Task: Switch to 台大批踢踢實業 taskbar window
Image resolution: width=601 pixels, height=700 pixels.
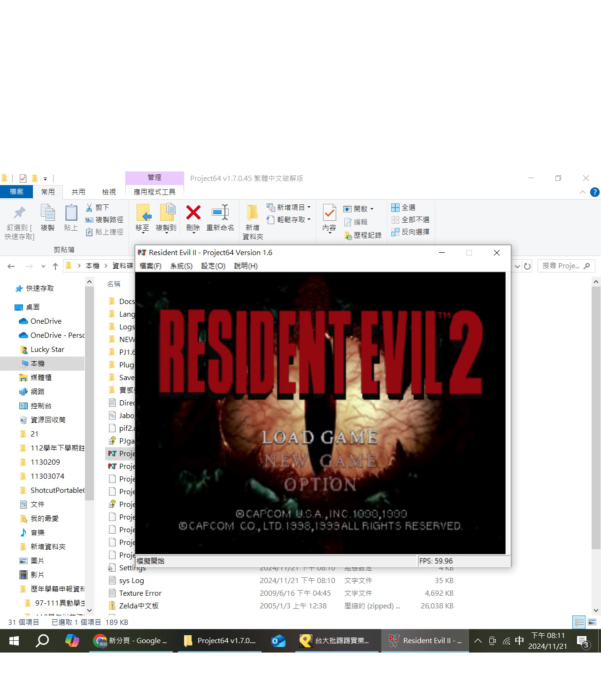Action: click(x=337, y=641)
